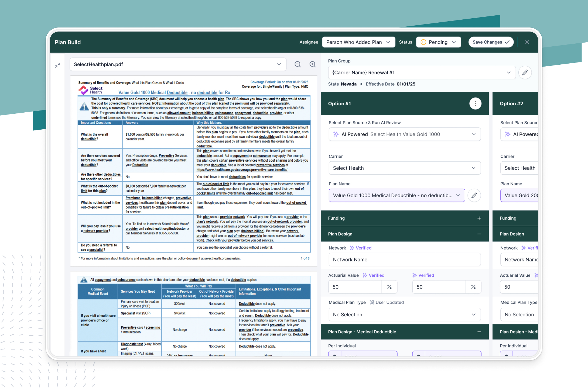588x388 pixels.
Task: Change the Pending status dropdown
Action: pyautogui.click(x=438, y=42)
